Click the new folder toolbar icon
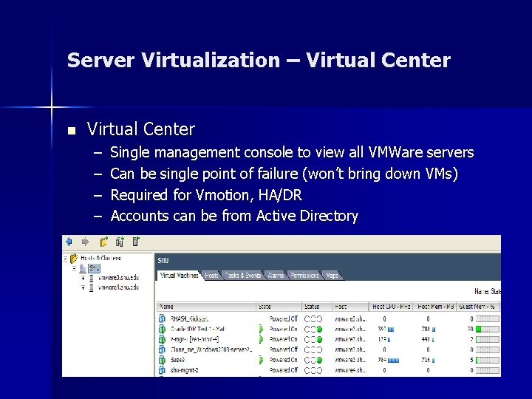 104,242
